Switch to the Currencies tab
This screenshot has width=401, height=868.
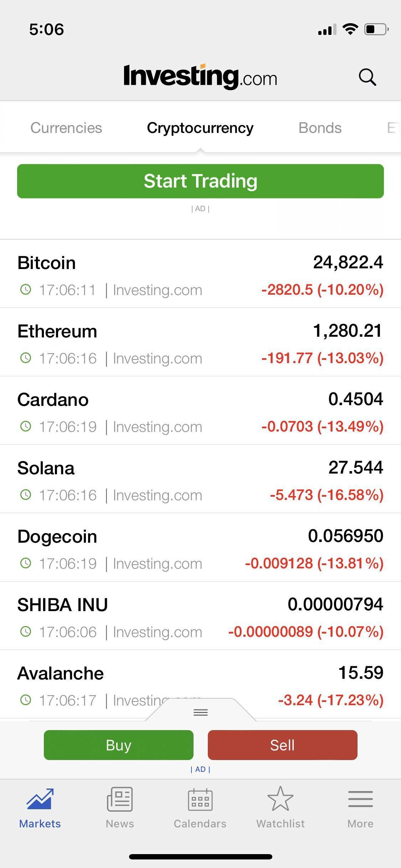pyautogui.click(x=66, y=128)
